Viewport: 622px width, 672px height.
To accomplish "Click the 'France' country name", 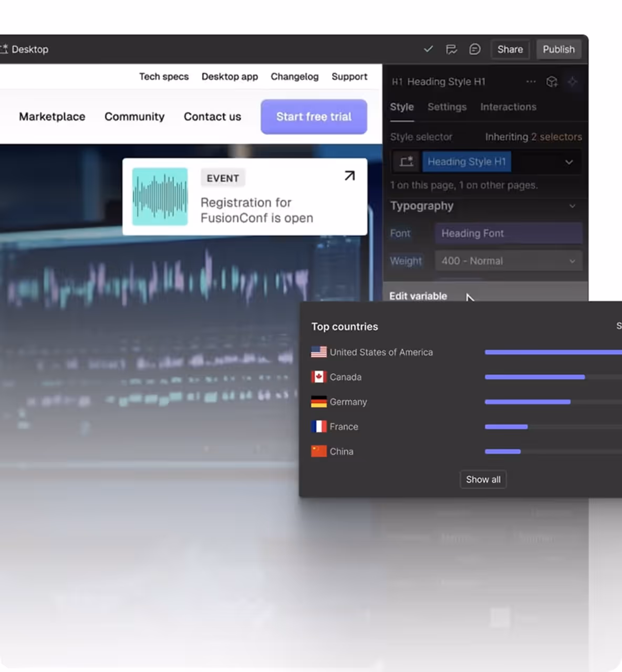I will pos(344,427).
